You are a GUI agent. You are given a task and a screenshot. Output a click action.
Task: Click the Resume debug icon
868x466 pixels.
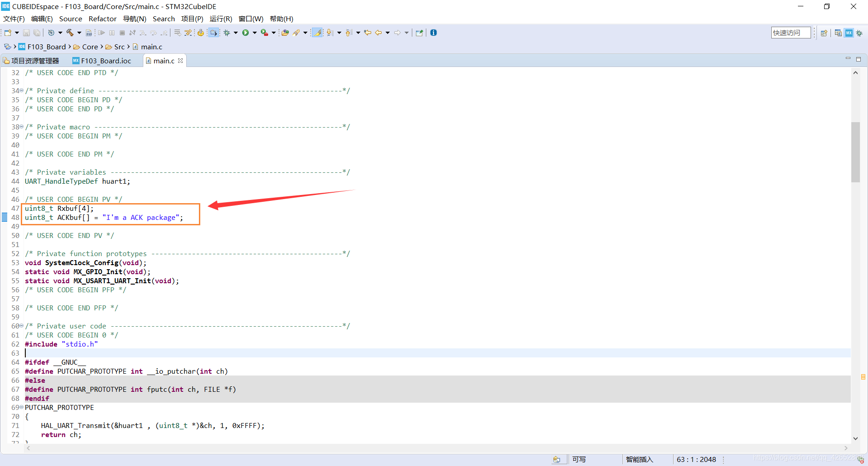pyautogui.click(x=101, y=33)
